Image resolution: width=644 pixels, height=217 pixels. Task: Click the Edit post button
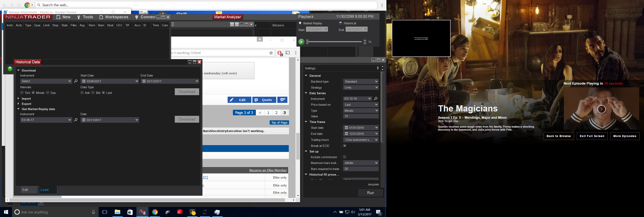pos(239,100)
